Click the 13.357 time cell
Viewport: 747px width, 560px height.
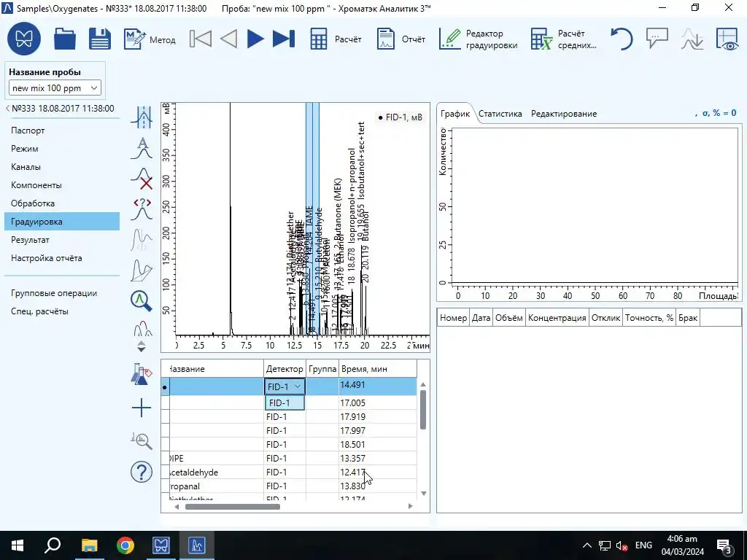pos(378,459)
